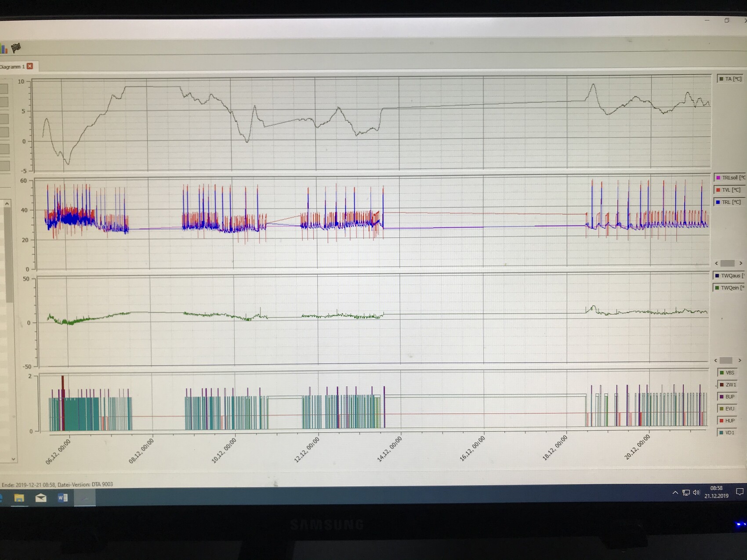Switch to the Diagramm 1 tab

tap(12, 67)
